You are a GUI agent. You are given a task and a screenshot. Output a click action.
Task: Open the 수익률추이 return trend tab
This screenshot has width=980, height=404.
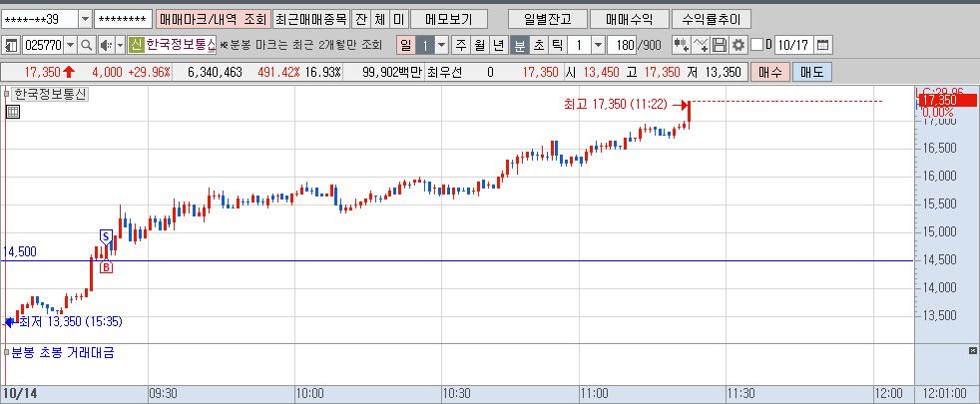pos(712,19)
